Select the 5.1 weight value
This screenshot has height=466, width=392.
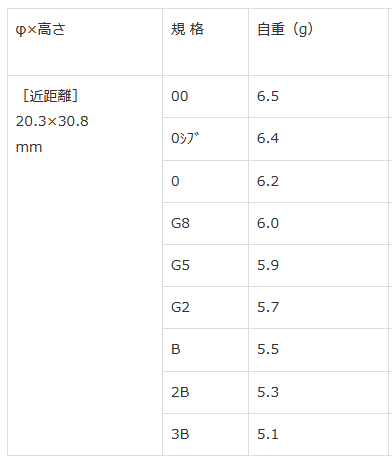[268, 434]
